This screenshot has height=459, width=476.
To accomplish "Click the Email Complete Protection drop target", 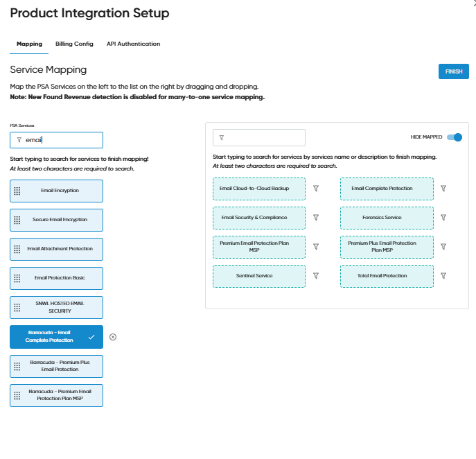I will tap(387, 189).
